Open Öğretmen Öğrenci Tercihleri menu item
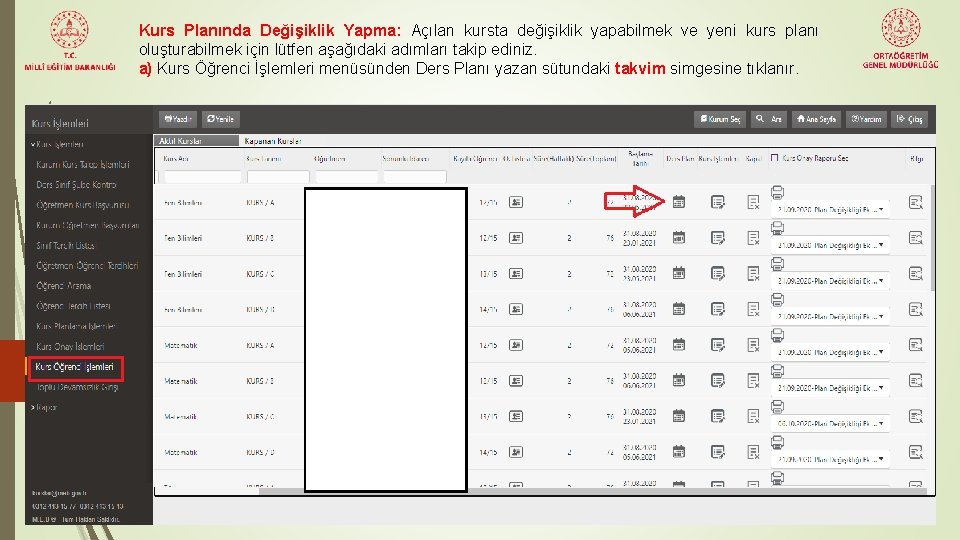 (x=87, y=266)
